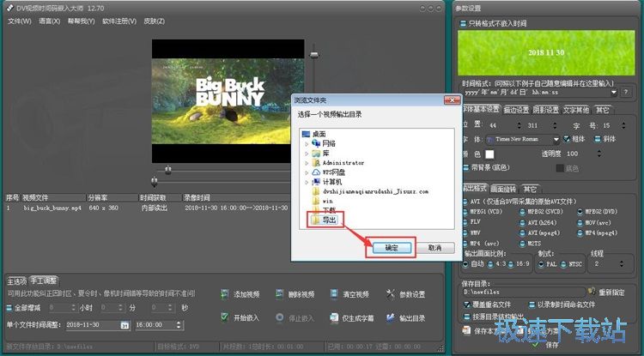Click the 清空视频 clear videos icon
The height and width of the screenshot is (356, 644).
click(334, 294)
